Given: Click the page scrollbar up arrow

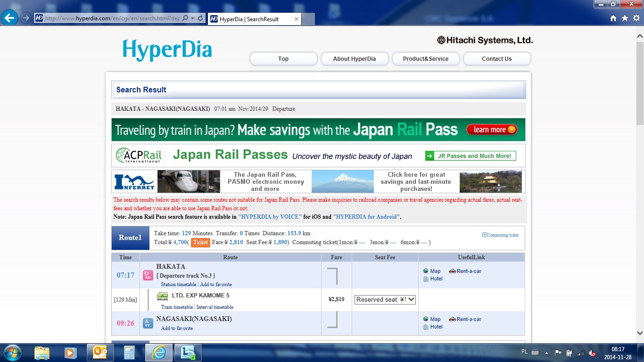Looking at the screenshot, I should click(640, 35).
